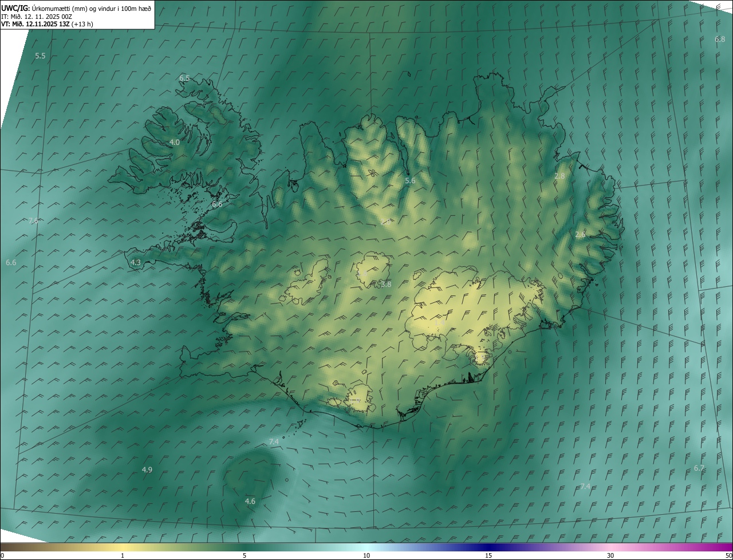Click the '5.6' value label in north Iceland
733x560 pixels.
(x=410, y=180)
